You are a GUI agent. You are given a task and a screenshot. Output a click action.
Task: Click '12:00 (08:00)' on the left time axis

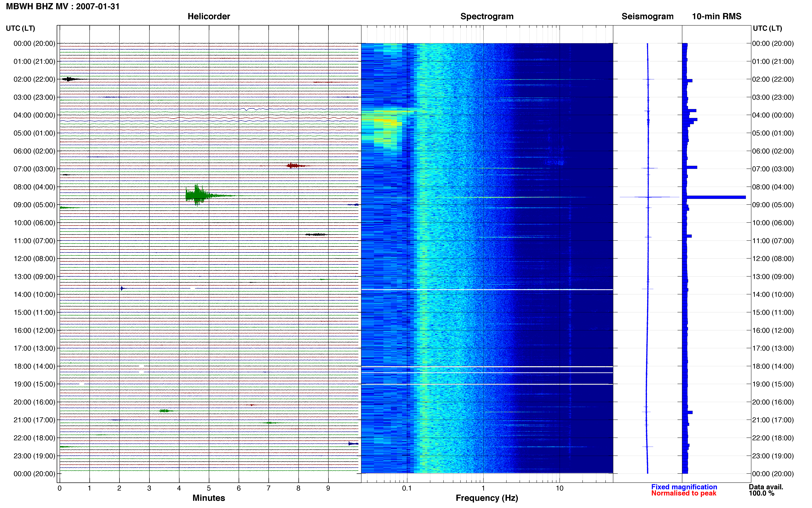coord(34,258)
